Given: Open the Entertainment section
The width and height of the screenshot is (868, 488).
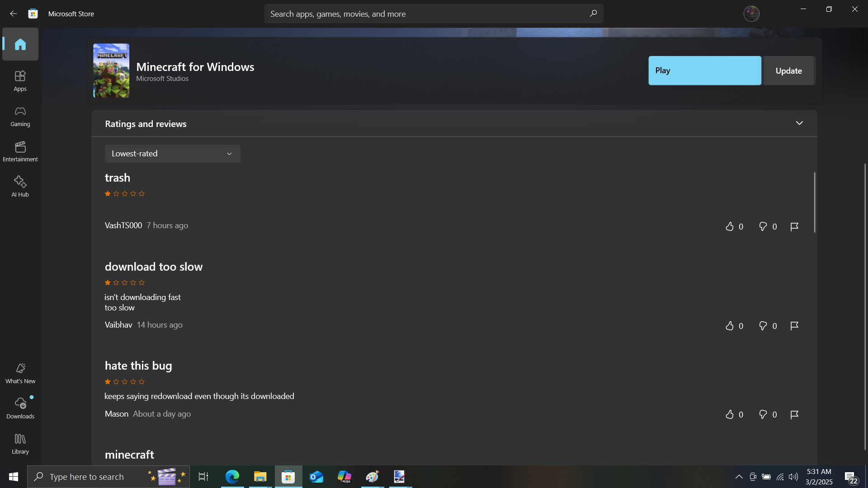Looking at the screenshot, I should click(20, 152).
